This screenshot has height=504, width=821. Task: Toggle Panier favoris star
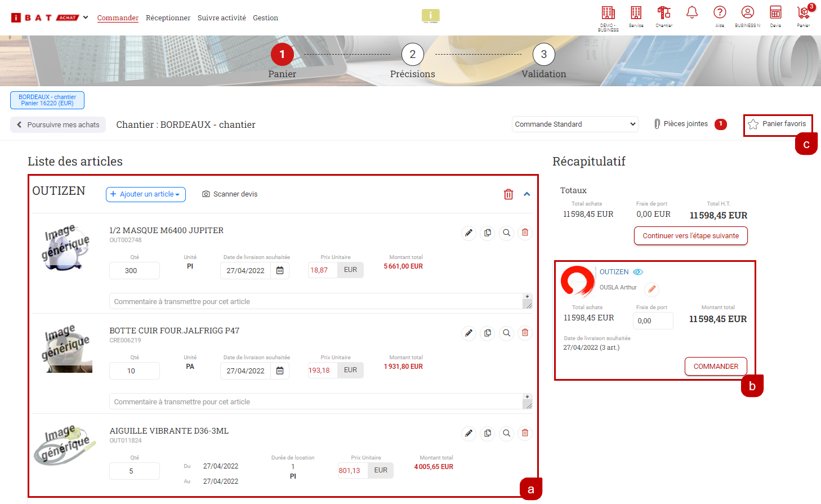point(753,124)
